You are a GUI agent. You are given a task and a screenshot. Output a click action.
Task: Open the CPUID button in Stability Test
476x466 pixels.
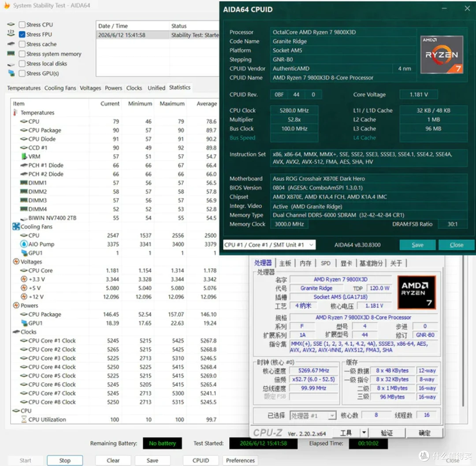click(201, 460)
